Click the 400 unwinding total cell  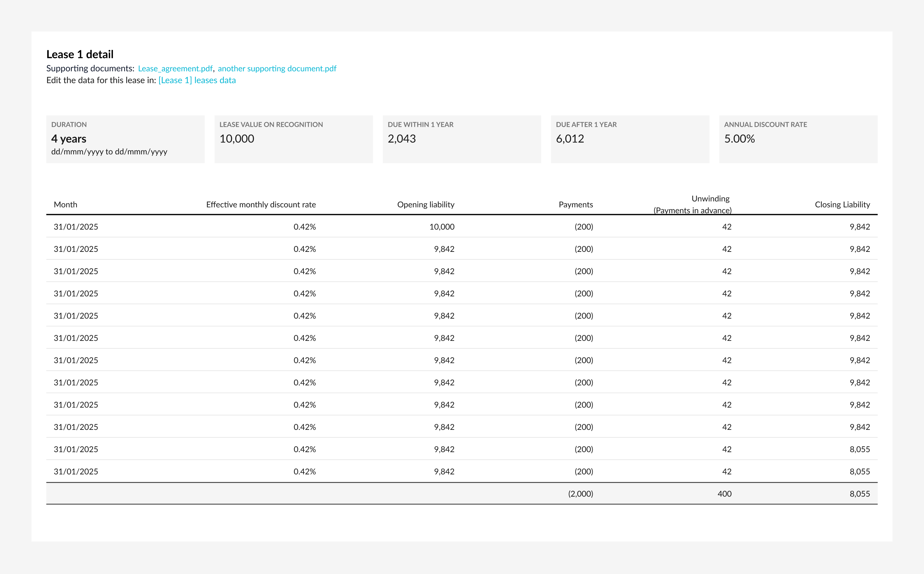[x=724, y=494]
